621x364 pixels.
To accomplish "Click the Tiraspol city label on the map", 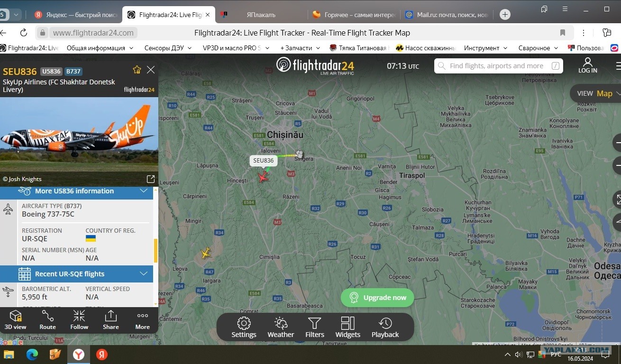I will (412, 175).
